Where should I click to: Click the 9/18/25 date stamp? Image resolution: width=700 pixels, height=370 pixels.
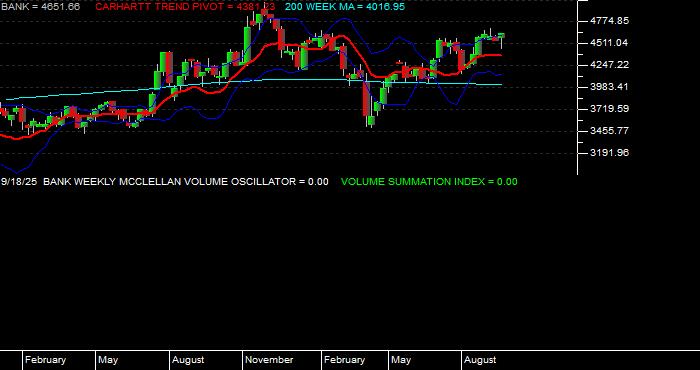pos(19,182)
